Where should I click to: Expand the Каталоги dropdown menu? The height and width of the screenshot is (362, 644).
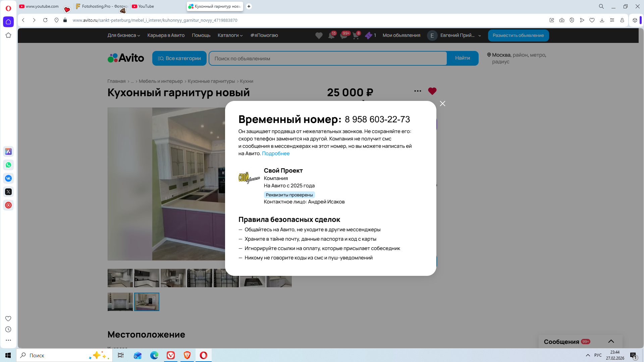tap(230, 35)
